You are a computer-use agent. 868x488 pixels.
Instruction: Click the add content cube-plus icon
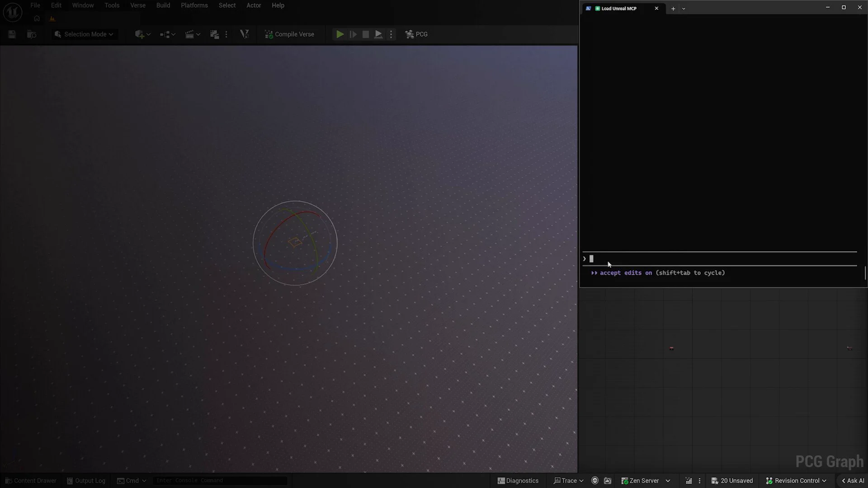pos(139,34)
